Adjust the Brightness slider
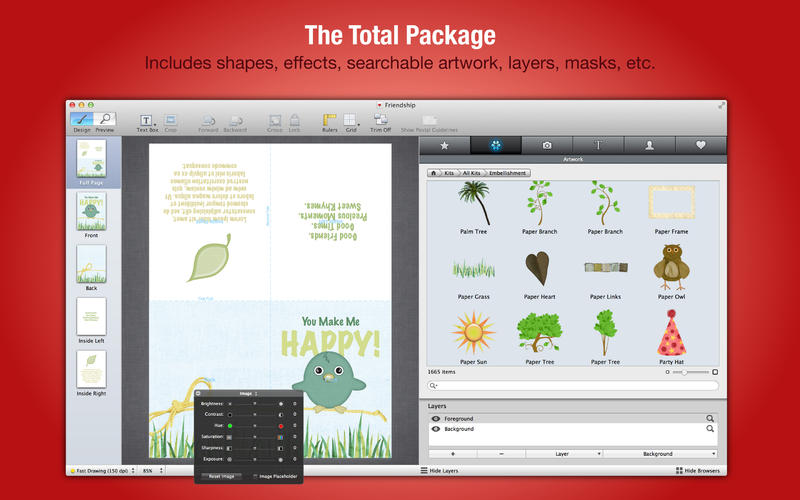This screenshot has height=500, width=800. point(255,404)
